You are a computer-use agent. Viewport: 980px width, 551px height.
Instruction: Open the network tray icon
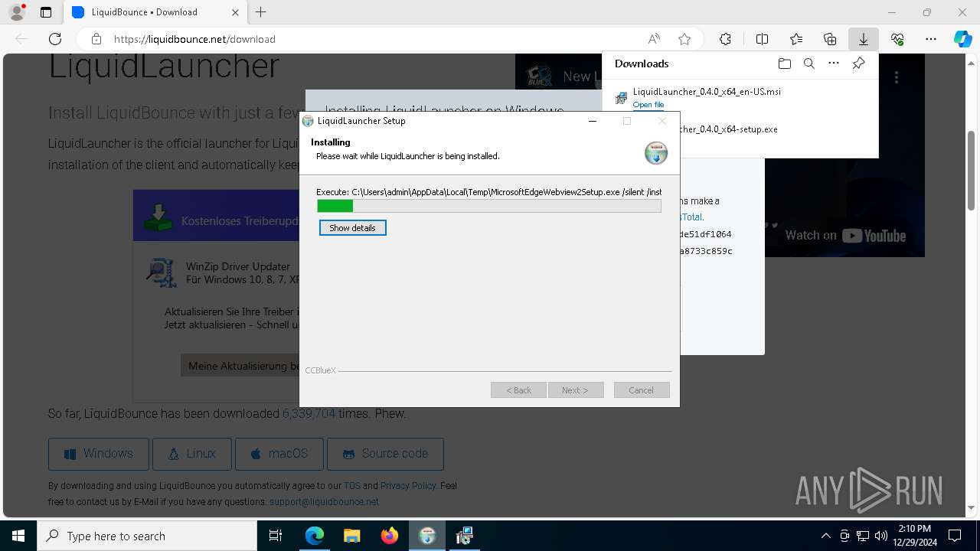(863, 536)
